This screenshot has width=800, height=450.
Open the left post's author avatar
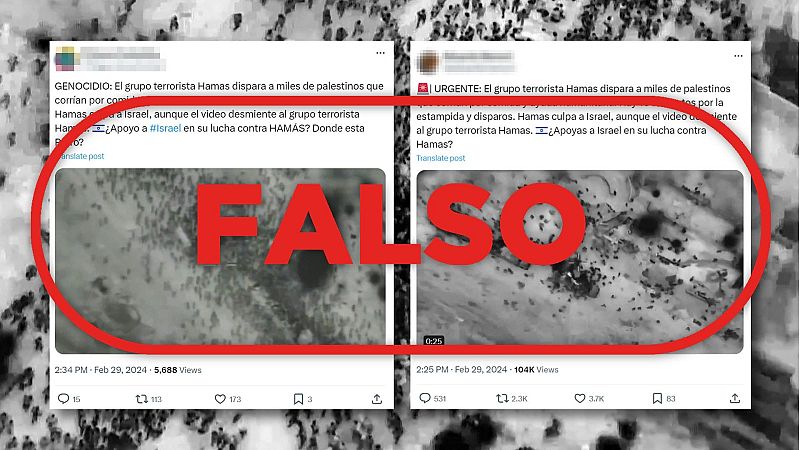[65, 59]
